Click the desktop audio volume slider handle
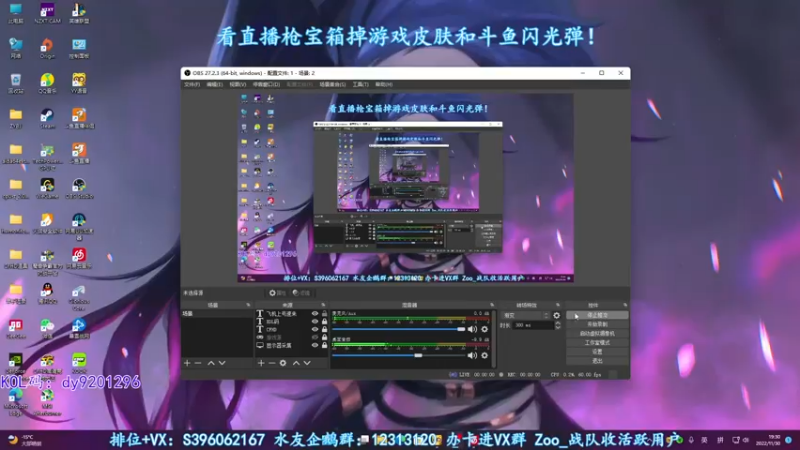Screen dimensions: 800x450 coord(418,355)
